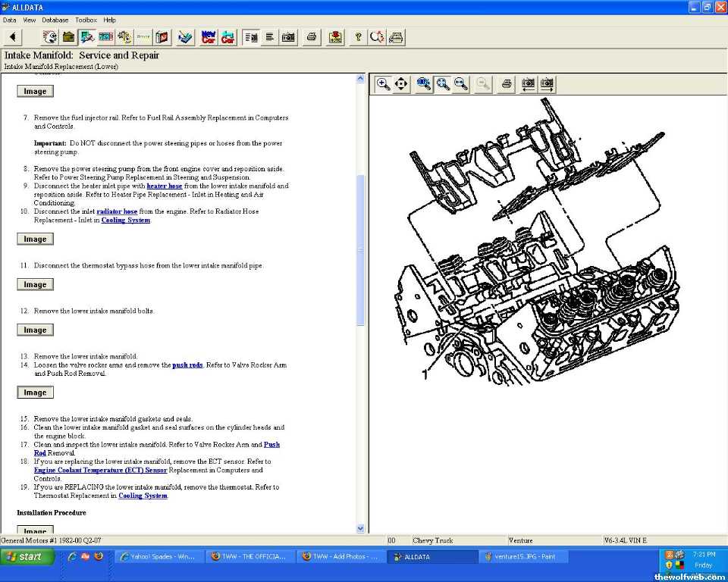Follow the radiator hose link
Screen dimensions: 728x582
point(117,211)
